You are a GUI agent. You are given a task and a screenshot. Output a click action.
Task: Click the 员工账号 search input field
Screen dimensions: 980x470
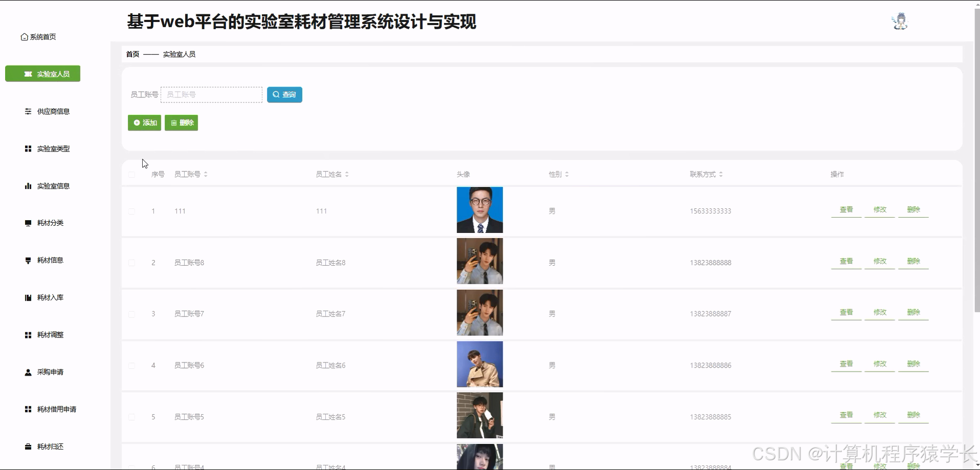211,95
